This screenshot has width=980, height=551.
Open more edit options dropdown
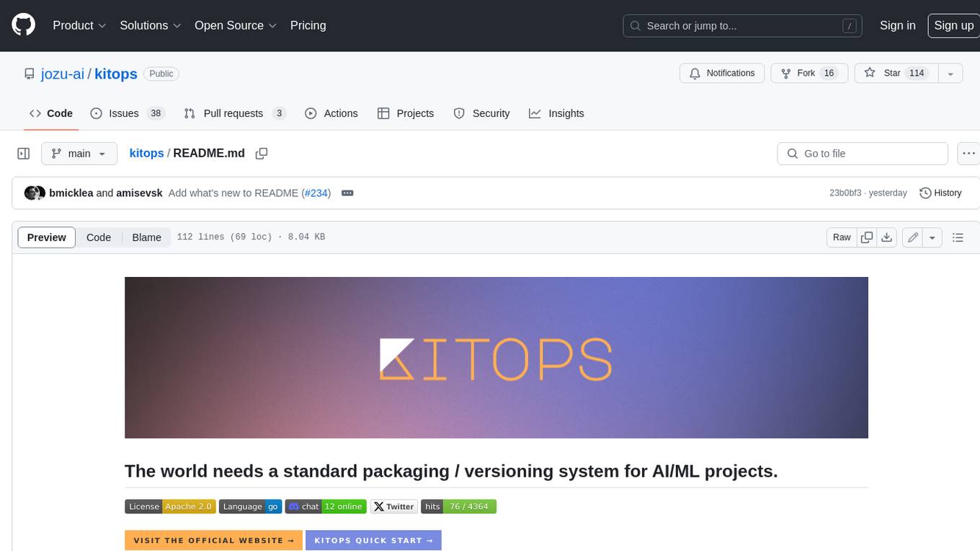(932, 237)
